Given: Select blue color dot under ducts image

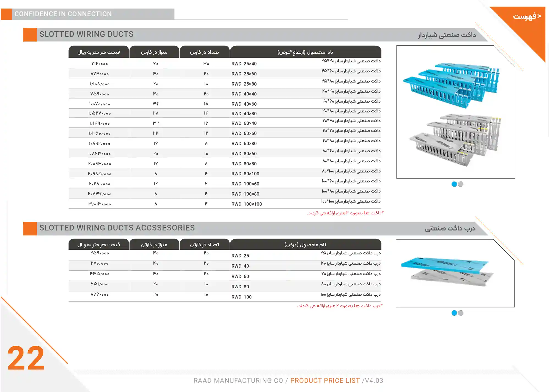Looking at the screenshot, I should pos(454,184).
